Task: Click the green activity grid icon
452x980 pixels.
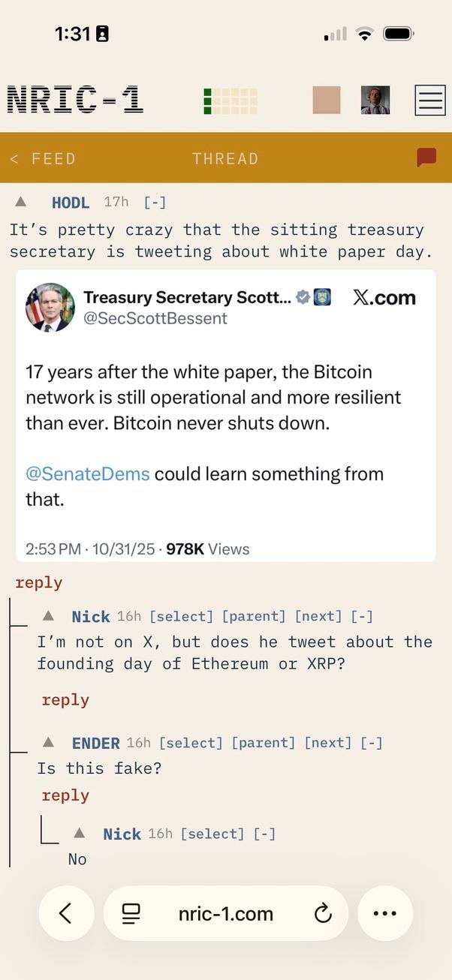Action: pyautogui.click(x=231, y=101)
